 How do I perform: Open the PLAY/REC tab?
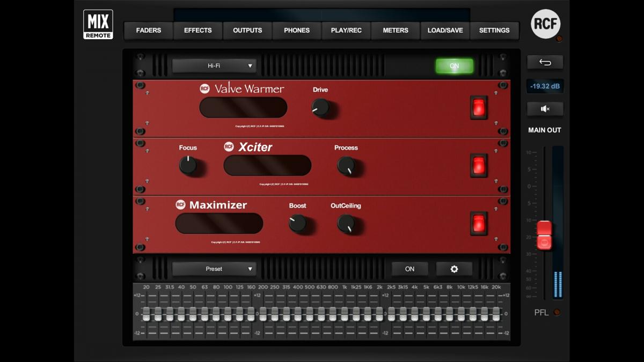click(x=346, y=31)
